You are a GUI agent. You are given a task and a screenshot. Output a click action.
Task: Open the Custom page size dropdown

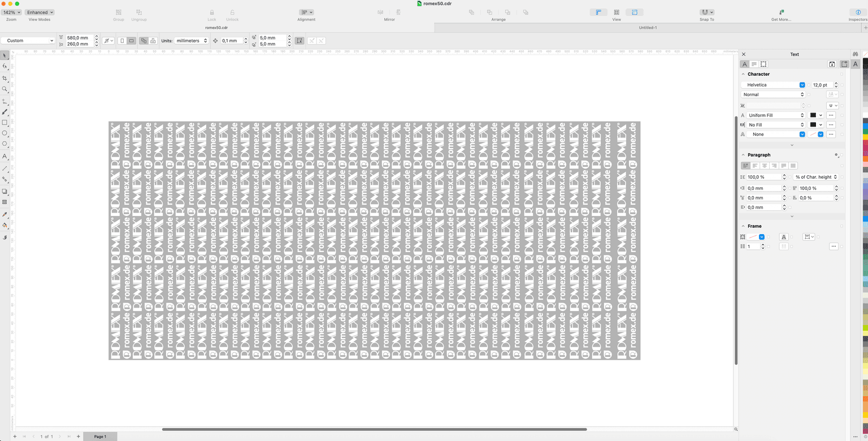point(28,41)
